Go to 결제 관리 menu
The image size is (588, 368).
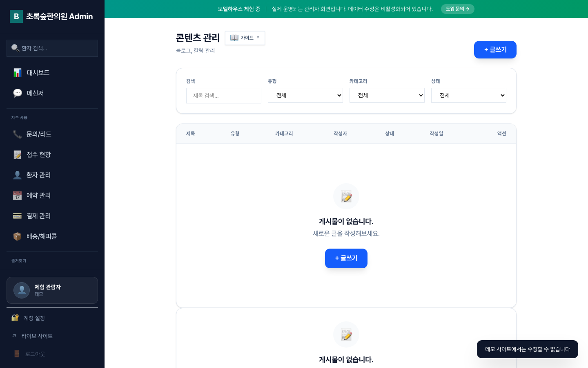(52, 216)
